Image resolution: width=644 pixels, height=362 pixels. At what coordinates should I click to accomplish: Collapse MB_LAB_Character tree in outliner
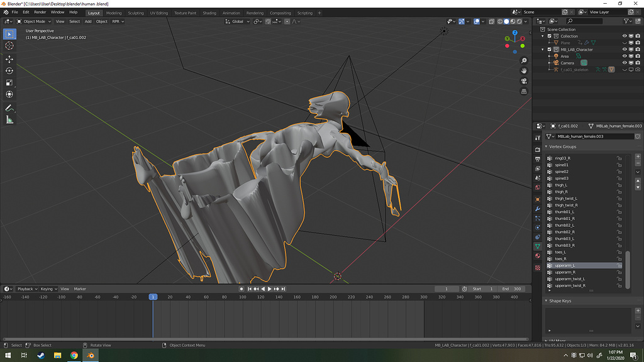point(543,50)
